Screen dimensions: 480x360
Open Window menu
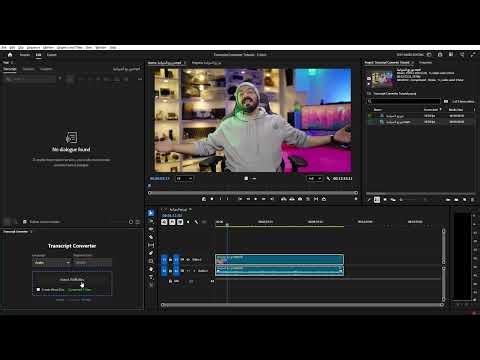point(101,48)
